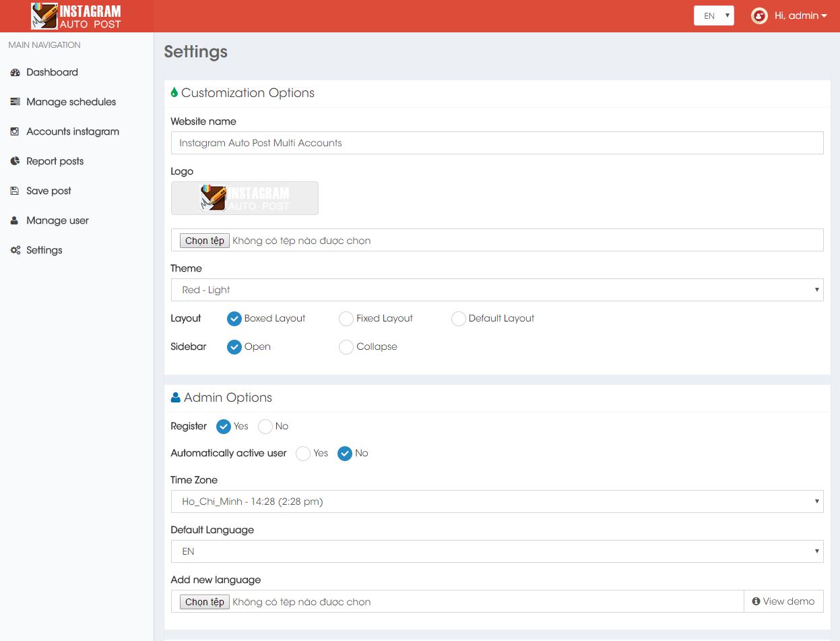Open the Time Zone dropdown

pyautogui.click(x=497, y=501)
